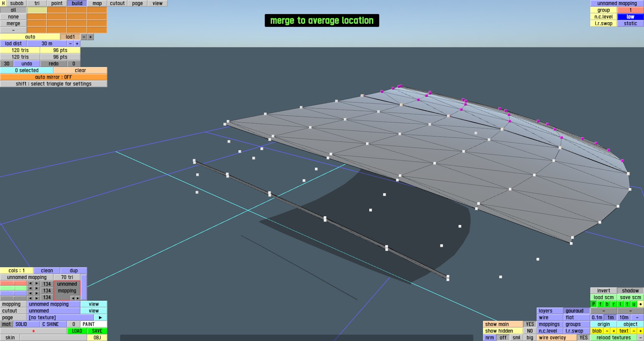Click the load scm button

click(x=603, y=297)
